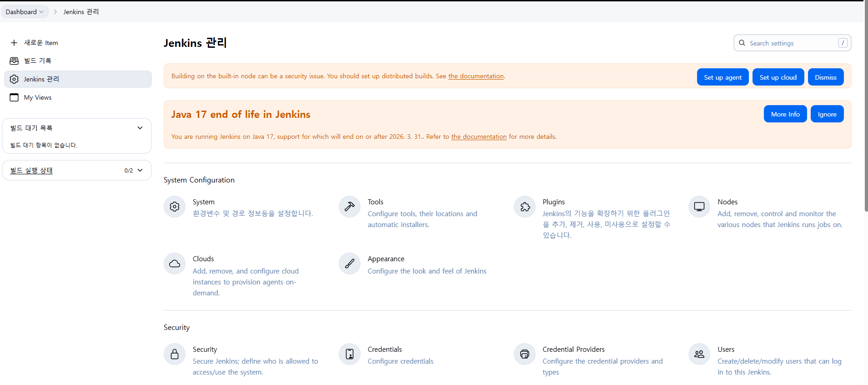Click the Clouds cloud icon
The height and width of the screenshot is (385, 868).
click(175, 263)
